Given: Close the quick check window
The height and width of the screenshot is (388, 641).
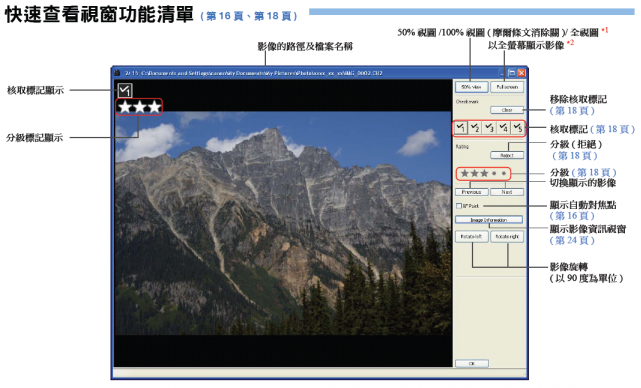Looking at the screenshot, I should point(521,73).
